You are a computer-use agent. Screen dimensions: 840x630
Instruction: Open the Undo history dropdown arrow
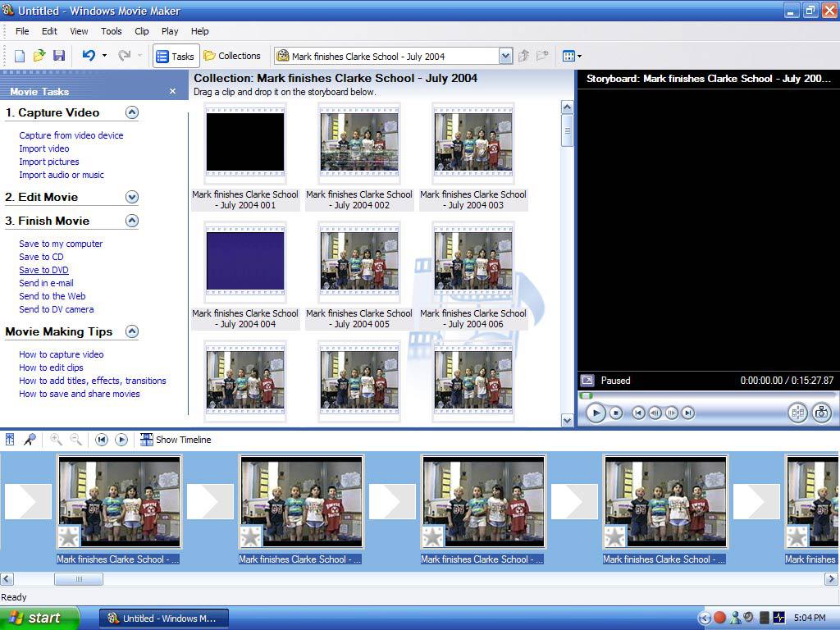[104, 55]
